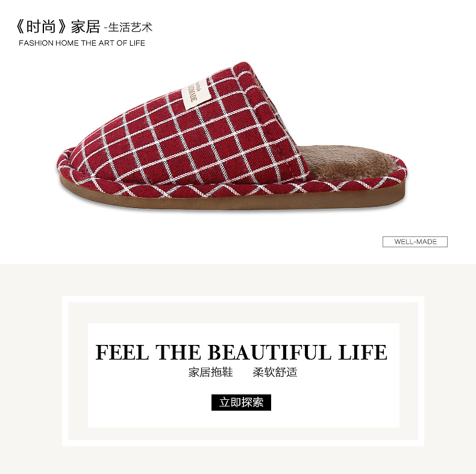Click the -生活艺术 subtitle text
Screen dimensions: 476x474
click(128, 27)
